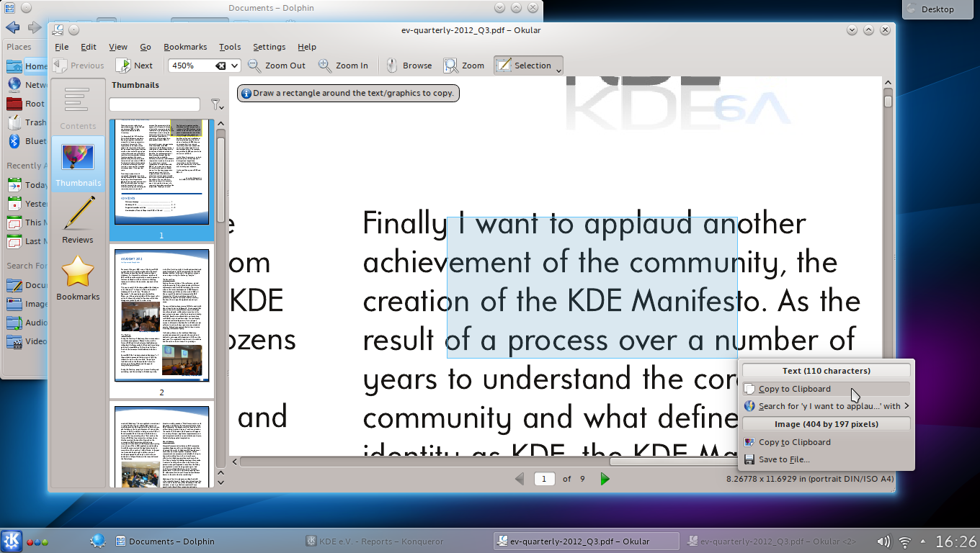Image resolution: width=980 pixels, height=553 pixels.
Task: Click the gray previous-page arrow at the bottom
Action: [520, 479]
